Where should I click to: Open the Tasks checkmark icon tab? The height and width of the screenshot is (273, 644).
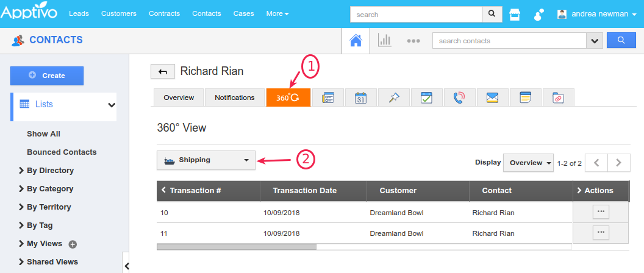click(x=426, y=97)
